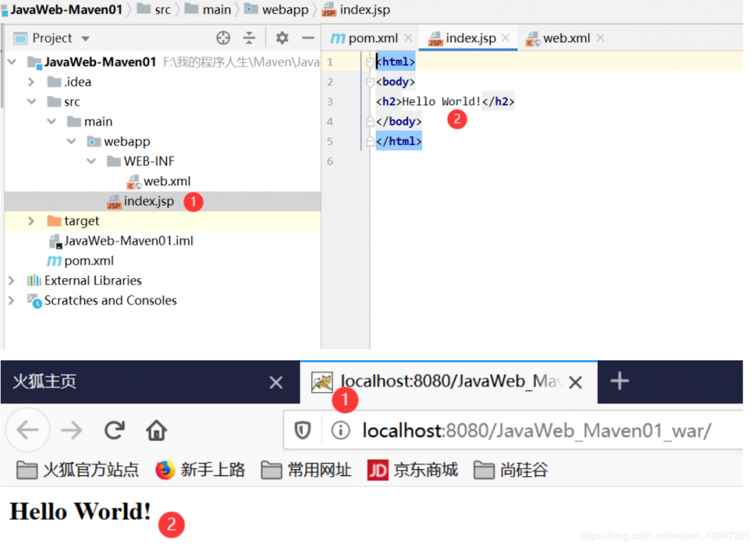Expand the .idea folder
This screenshot has width=756, height=547.
tap(31, 82)
